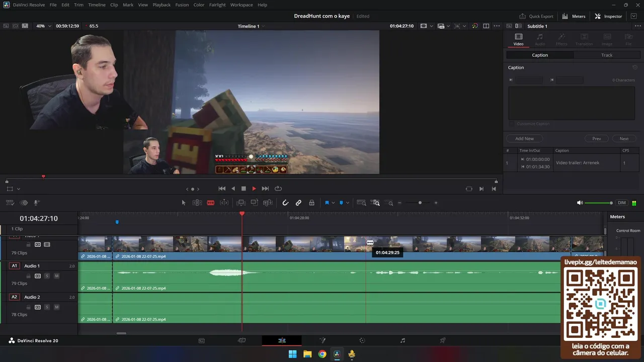Open the Fairlight menu
Screen dimensions: 644x362
[217, 5]
